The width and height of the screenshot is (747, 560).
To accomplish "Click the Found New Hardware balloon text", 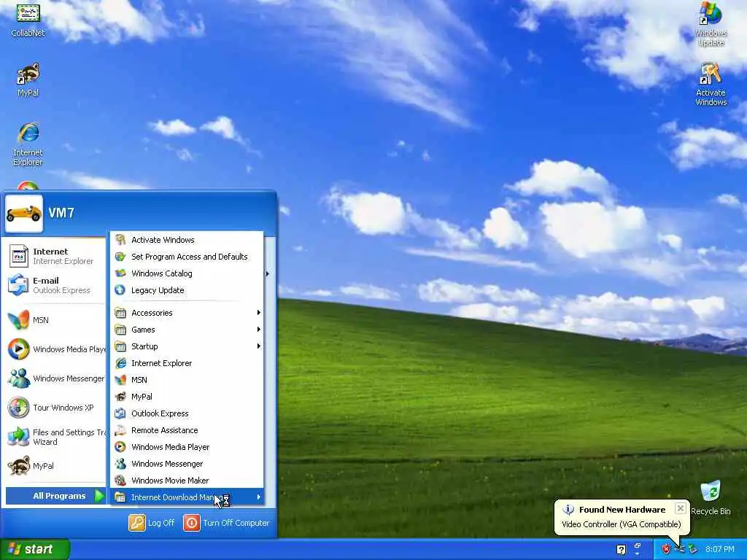I will (x=622, y=524).
